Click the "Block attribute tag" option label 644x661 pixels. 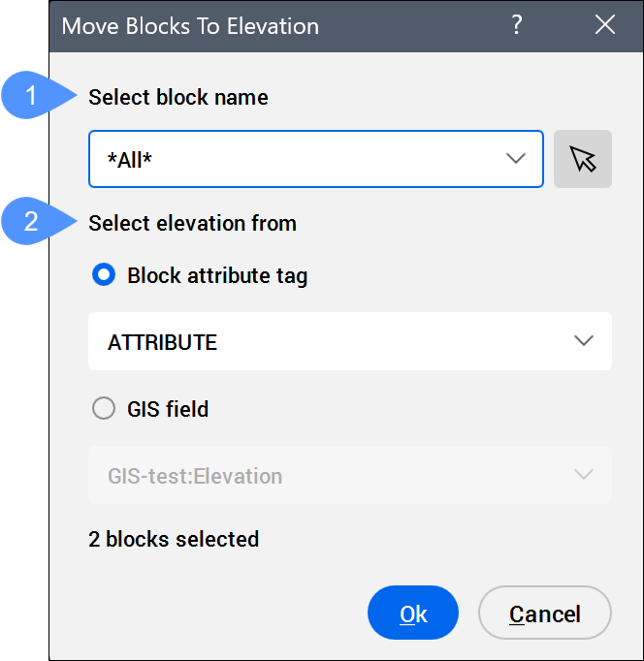click(x=217, y=275)
